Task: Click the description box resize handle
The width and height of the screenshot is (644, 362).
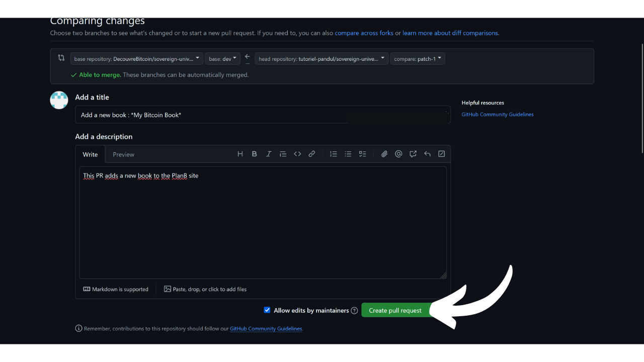Action: [443, 275]
